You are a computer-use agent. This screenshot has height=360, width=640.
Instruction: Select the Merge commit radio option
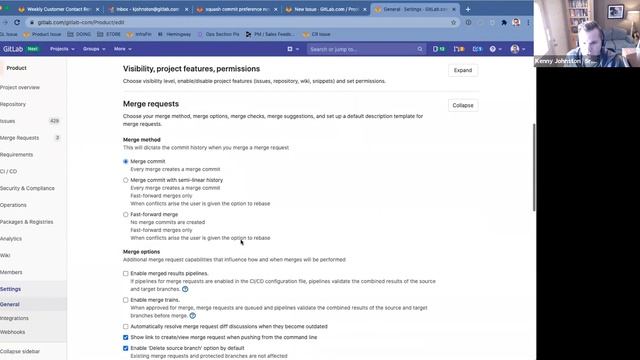pyautogui.click(x=125, y=162)
